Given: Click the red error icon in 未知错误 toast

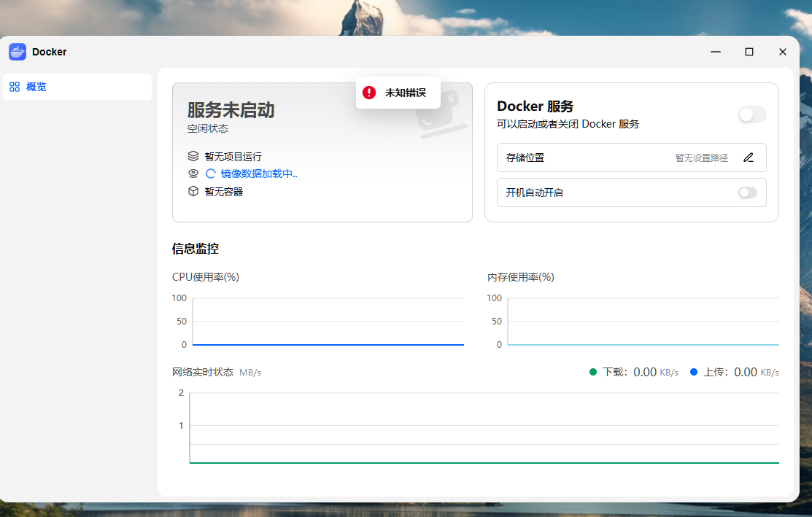Looking at the screenshot, I should coord(368,93).
